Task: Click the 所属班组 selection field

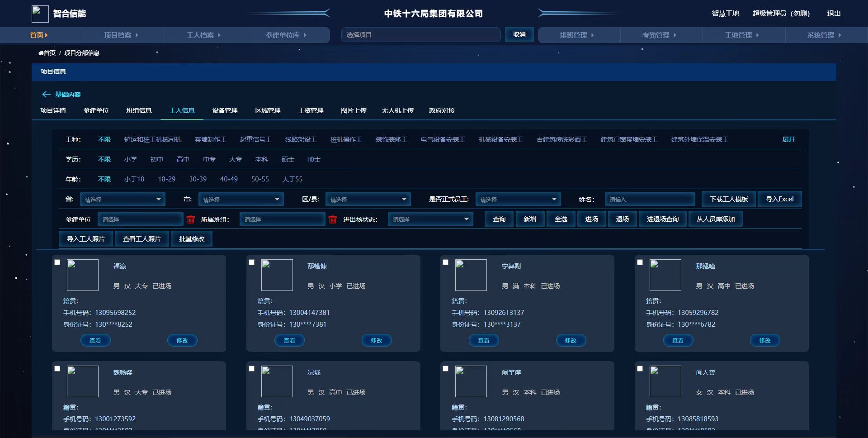Action: (x=282, y=219)
